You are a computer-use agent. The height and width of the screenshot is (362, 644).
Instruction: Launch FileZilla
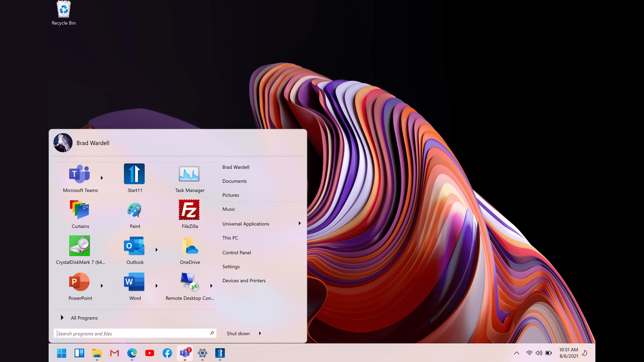pos(189,214)
